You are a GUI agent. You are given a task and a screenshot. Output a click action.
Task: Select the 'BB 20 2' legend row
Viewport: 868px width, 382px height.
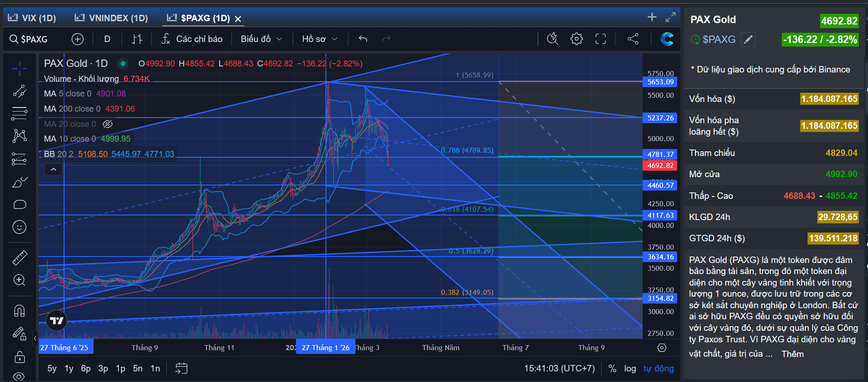point(109,154)
